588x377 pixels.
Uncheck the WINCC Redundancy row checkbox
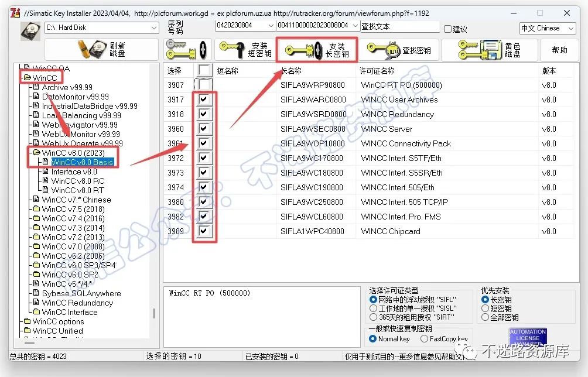pos(203,114)
